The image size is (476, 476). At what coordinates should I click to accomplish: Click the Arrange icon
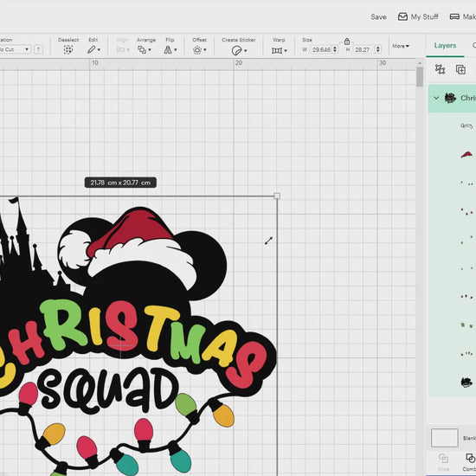pos(142,49)
